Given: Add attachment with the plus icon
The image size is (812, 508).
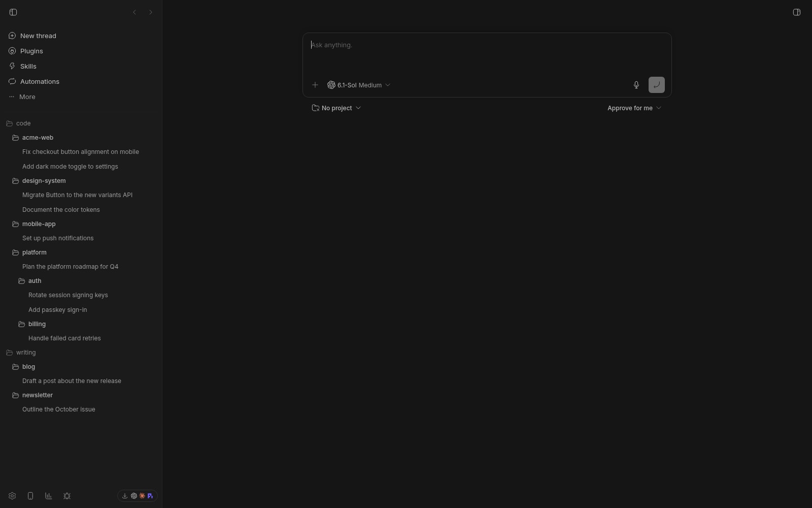Looking at the screenshot, I should coord(315,85).
